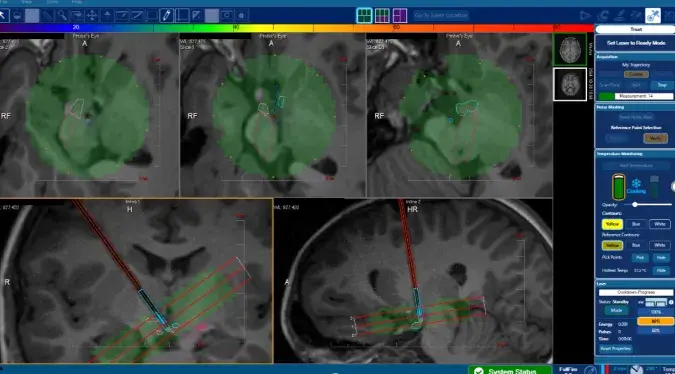Click Go To Laser Location
This screenshot has width=675, height=374.
point(440,15)
